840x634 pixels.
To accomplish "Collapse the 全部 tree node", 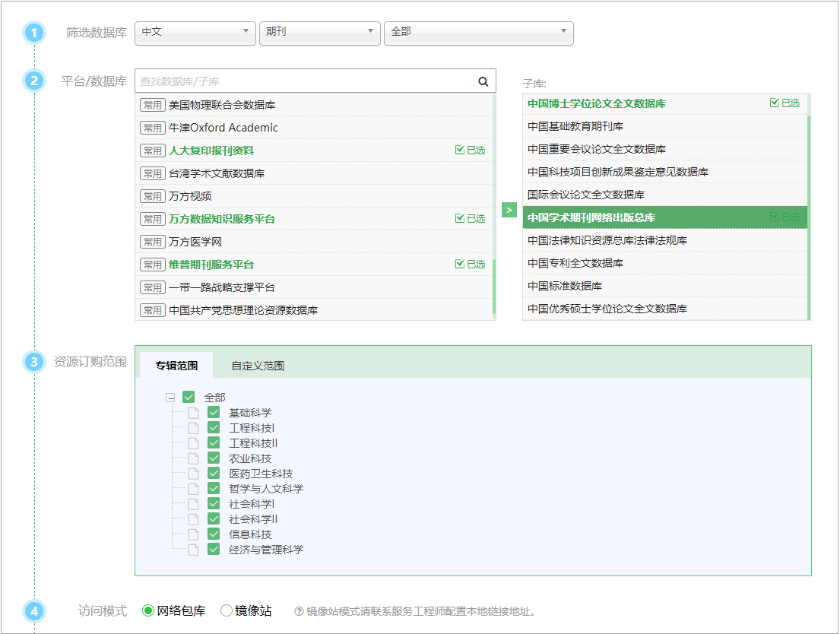I will coord(170,398).
